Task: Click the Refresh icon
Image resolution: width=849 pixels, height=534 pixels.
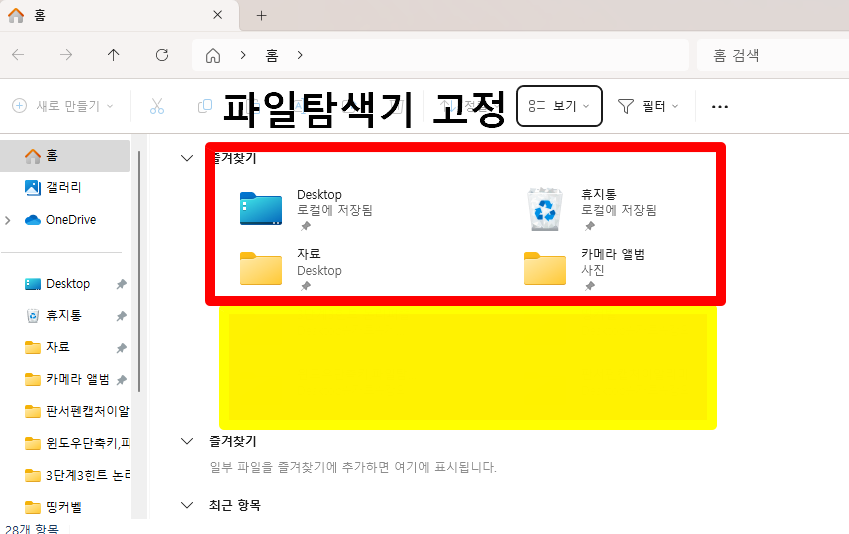Action: [162, 55]
